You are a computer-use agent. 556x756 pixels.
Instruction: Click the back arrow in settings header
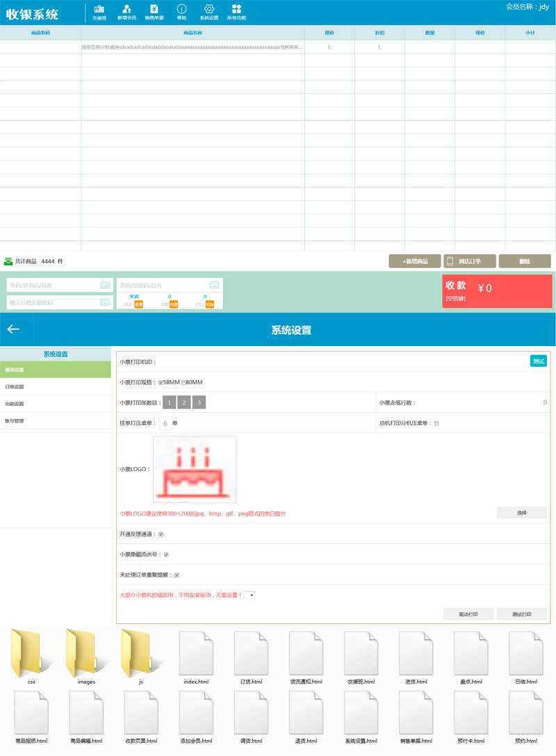[x=13, y=329]
